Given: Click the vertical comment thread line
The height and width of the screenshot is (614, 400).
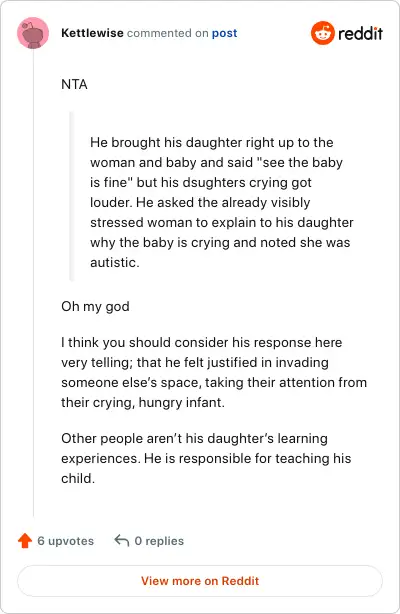Looking at the screenshot, I should [x=33, y=283].
